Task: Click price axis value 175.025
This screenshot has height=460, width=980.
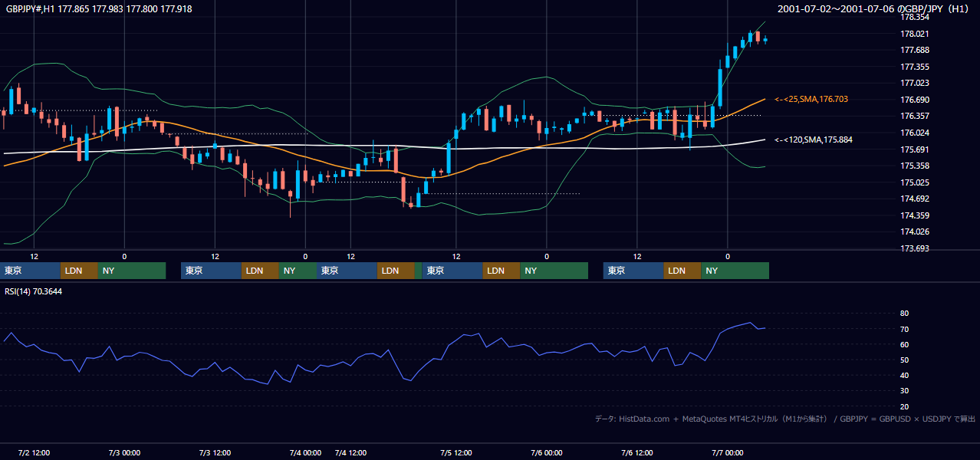Action: [x=914, y=182]
